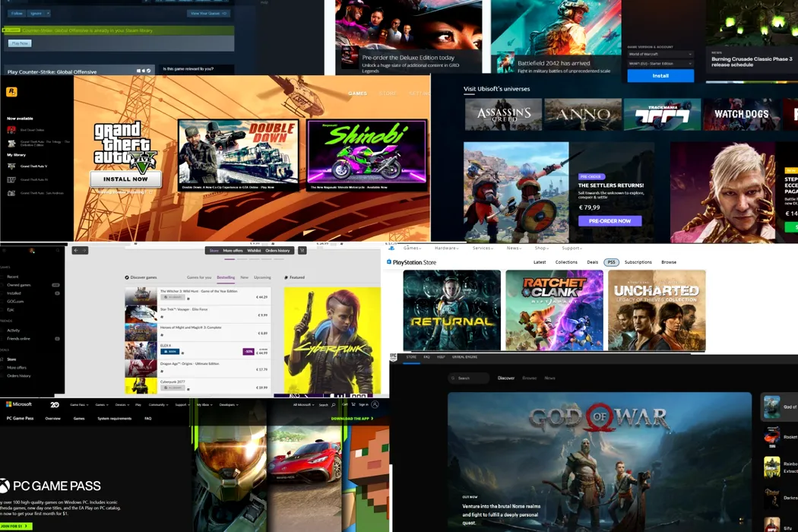Open the GOG Galaxy cart icon
Screen dimensions: 798x532
click(x=302, y=251)
